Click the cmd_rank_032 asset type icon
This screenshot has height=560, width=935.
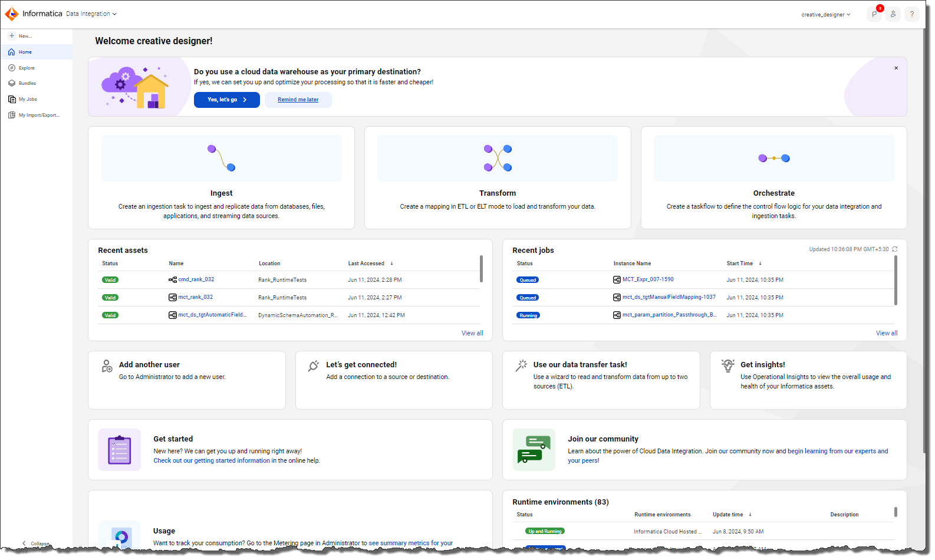(x=173, y=280)
